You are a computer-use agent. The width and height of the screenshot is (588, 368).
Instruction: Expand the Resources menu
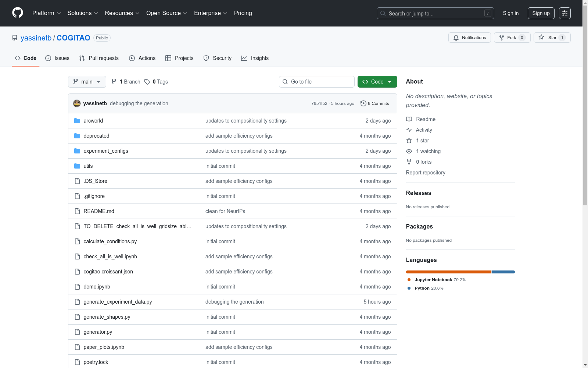[122, 13]
